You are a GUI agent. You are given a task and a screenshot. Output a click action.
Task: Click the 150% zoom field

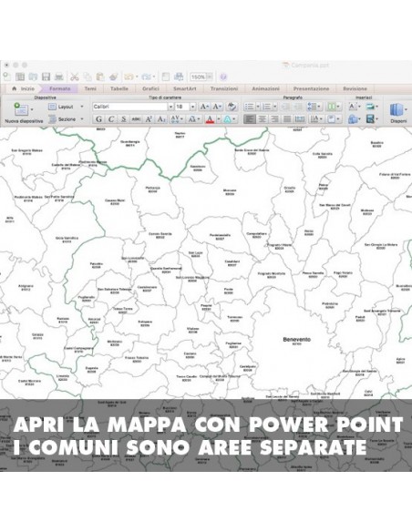click(x=198, y=77)
